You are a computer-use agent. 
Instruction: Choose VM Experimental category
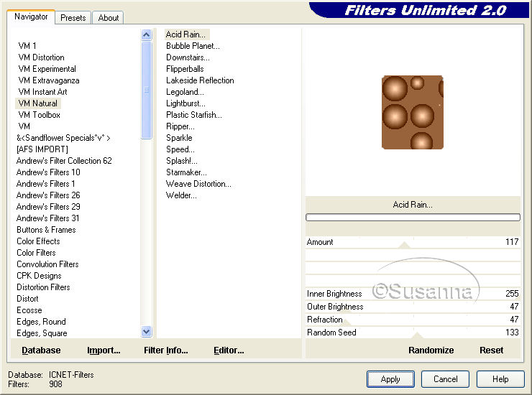47,69
